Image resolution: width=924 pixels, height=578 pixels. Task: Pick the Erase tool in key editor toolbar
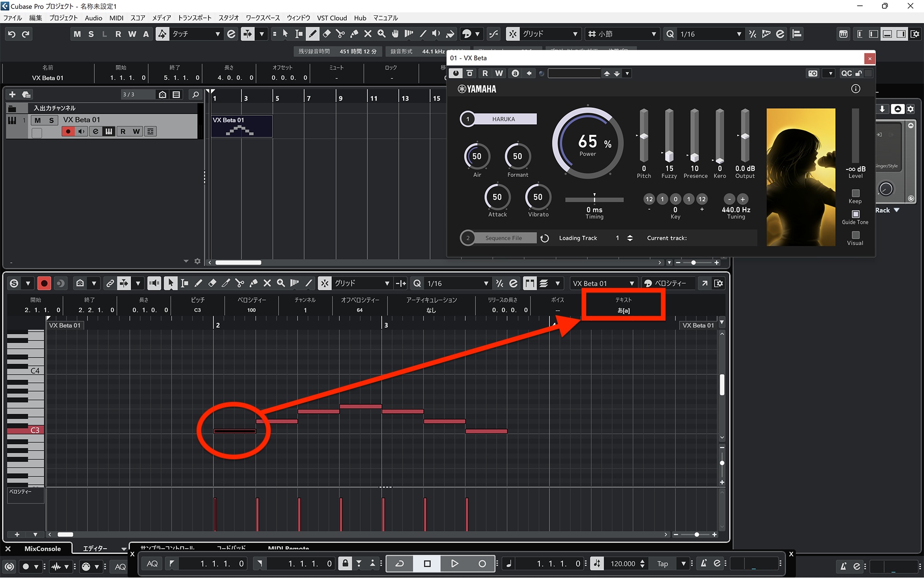click(x=212, y=283)
